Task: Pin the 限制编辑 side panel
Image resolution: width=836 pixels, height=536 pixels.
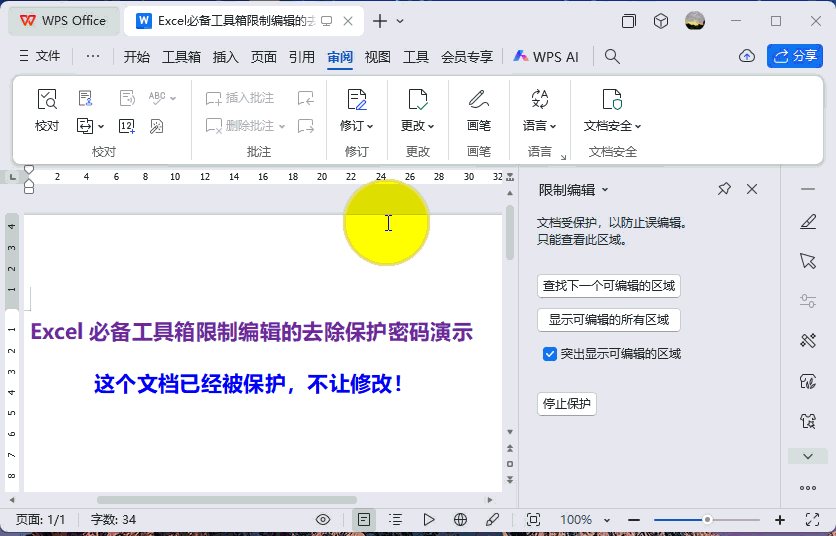Action: click(724, 189)
